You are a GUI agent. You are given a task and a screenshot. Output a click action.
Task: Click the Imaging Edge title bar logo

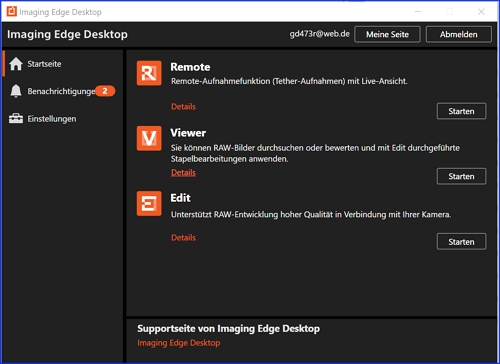pyautogui.click(x=12, y=11)
